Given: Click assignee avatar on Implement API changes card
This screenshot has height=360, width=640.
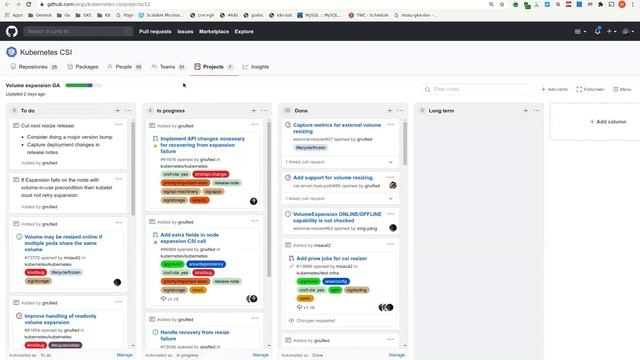Looking at the screenshot, I should coord(253,201).
